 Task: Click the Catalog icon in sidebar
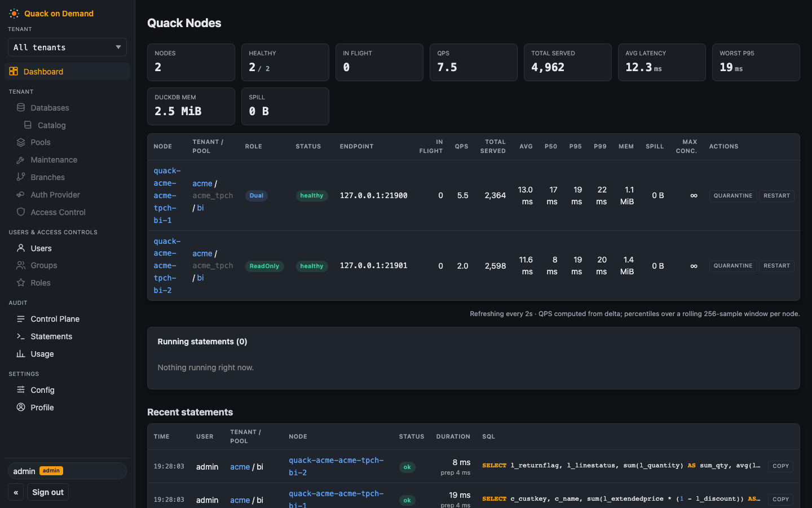[28, 125]
